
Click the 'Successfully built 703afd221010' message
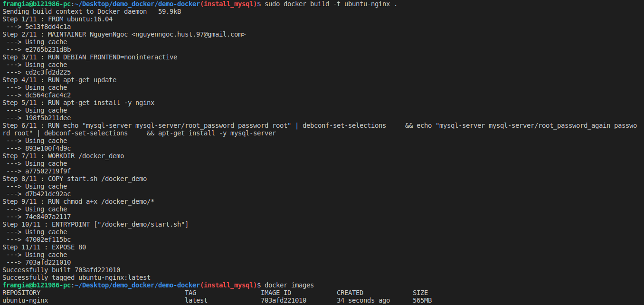tap(61, 270)
